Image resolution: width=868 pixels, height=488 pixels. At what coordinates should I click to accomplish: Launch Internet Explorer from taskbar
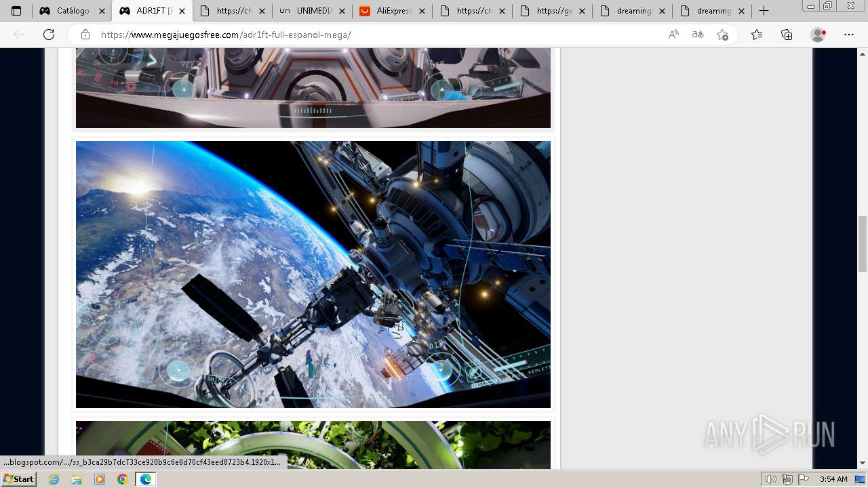pyautogui.click(x=54, y=479)
